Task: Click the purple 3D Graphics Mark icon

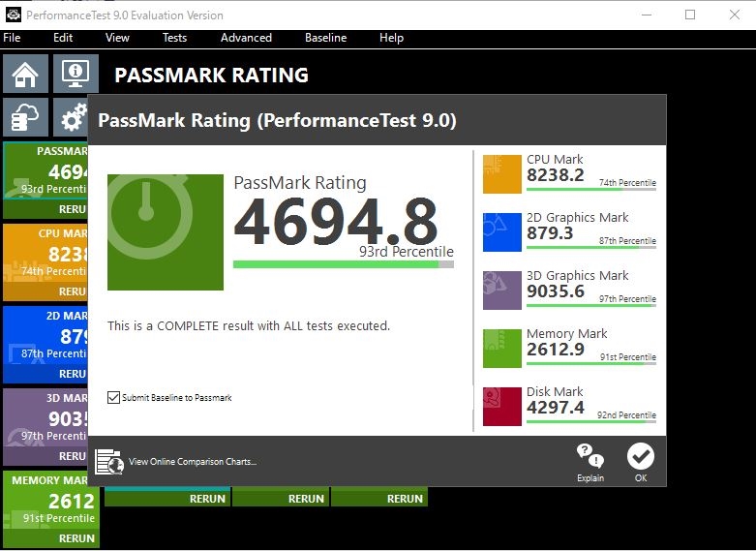Action: 502,290
